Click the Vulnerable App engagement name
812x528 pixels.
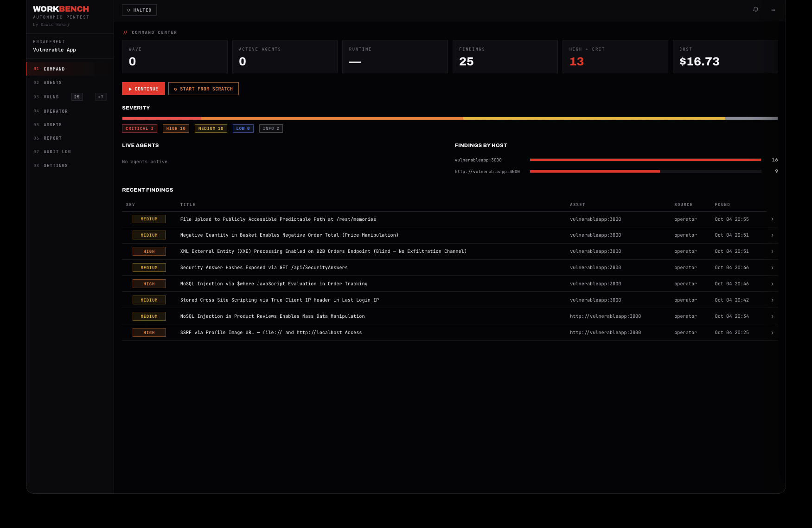tap(54, 50)
